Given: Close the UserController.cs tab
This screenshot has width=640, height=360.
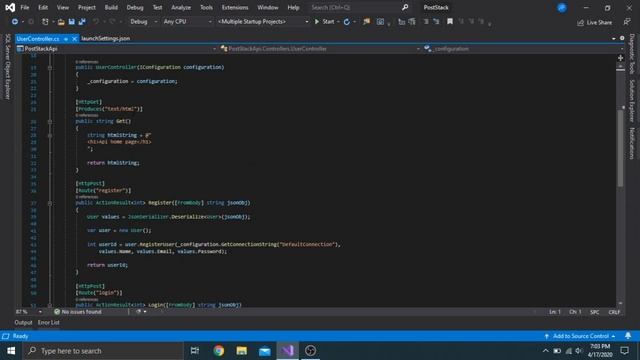Looking at the screenshot, I should (74, 39).
